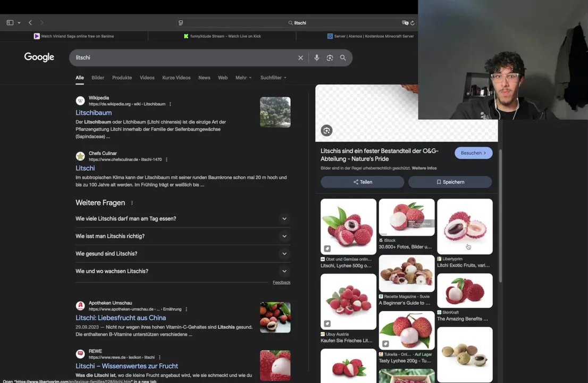Open the iStock 30.600+ Fotos image

click(407, 217)
